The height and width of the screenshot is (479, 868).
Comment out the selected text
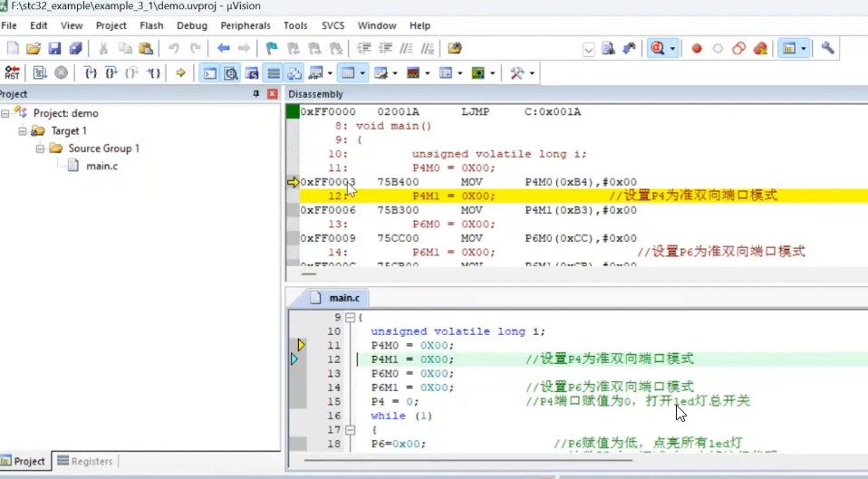point(406,48)
